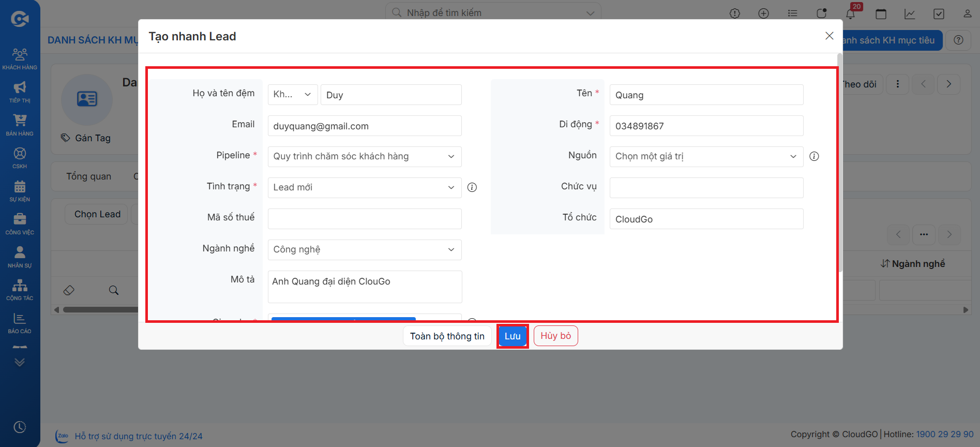This screenshot has height=447, width=980.
Task: Open the CSKH lifebuoy module
Action: (x=20, y=158)
